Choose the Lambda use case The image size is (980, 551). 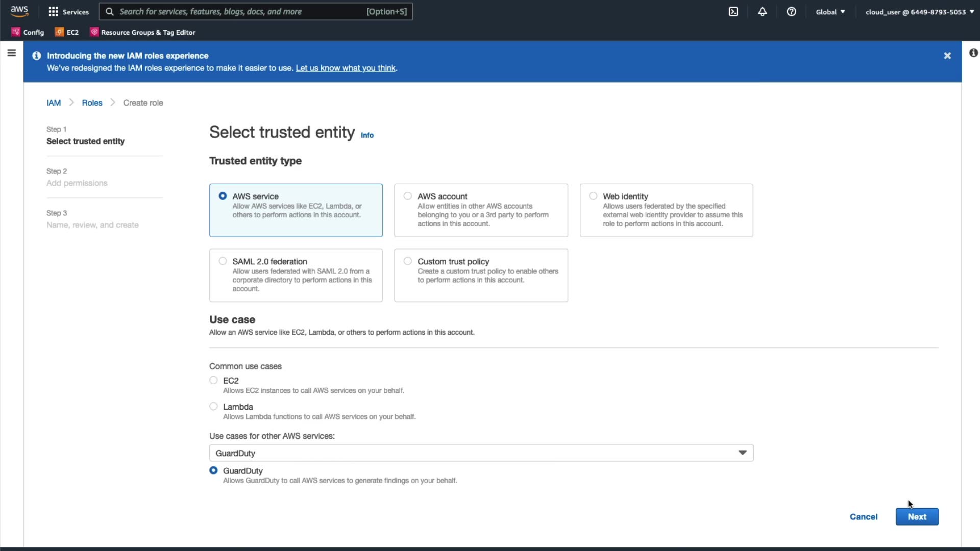(213, 407)
